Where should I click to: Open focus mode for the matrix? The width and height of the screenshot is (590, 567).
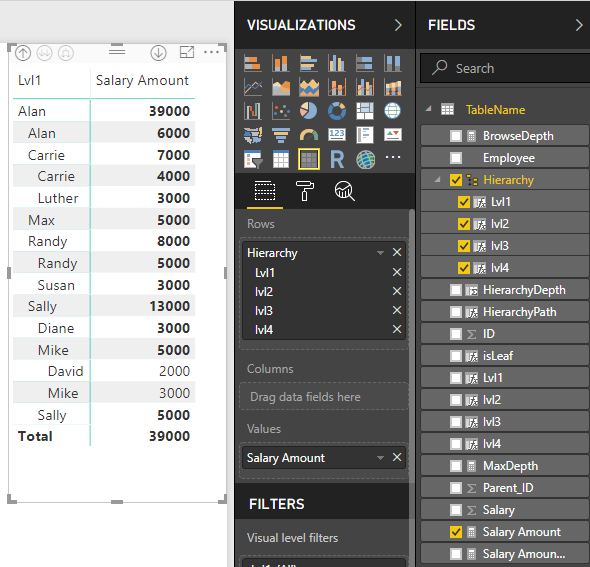[187, 52]
